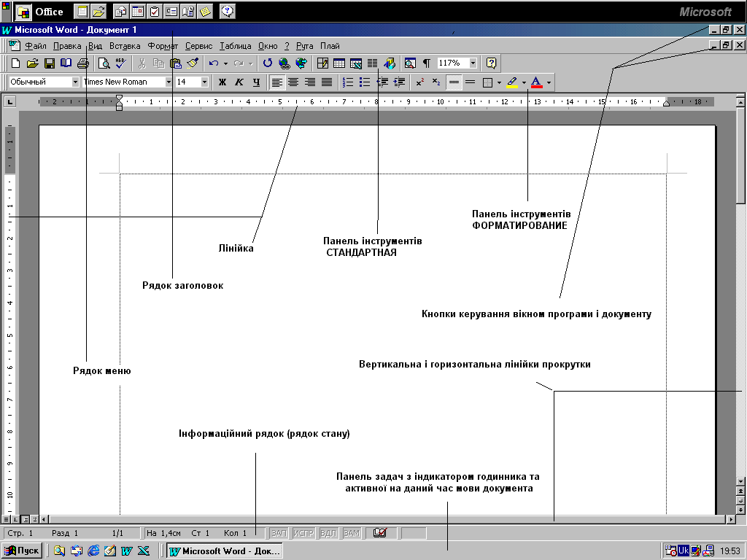Open Office Assistant help question icon
The image size is (747, 560).
click(491, 63)
